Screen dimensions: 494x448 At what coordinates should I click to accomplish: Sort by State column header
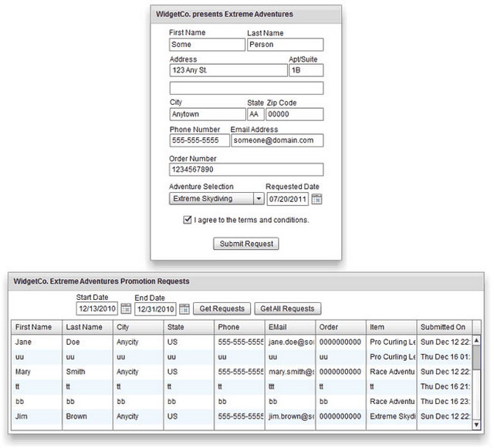189,327
